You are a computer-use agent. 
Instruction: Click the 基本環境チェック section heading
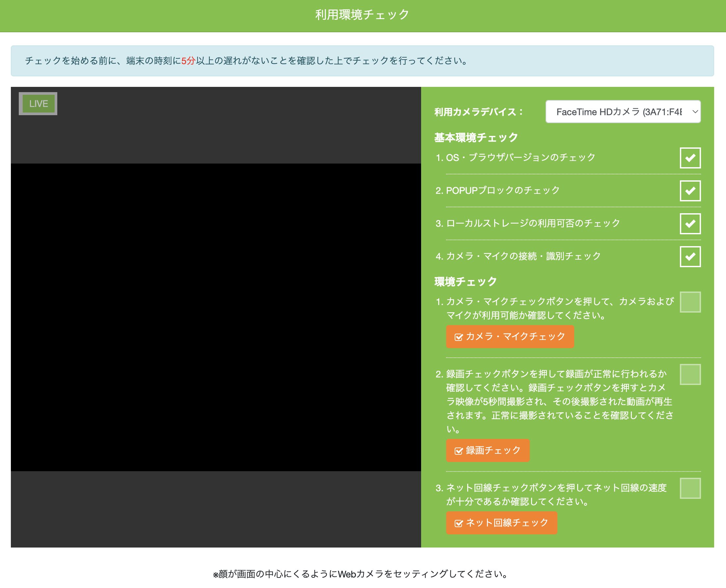476,138
